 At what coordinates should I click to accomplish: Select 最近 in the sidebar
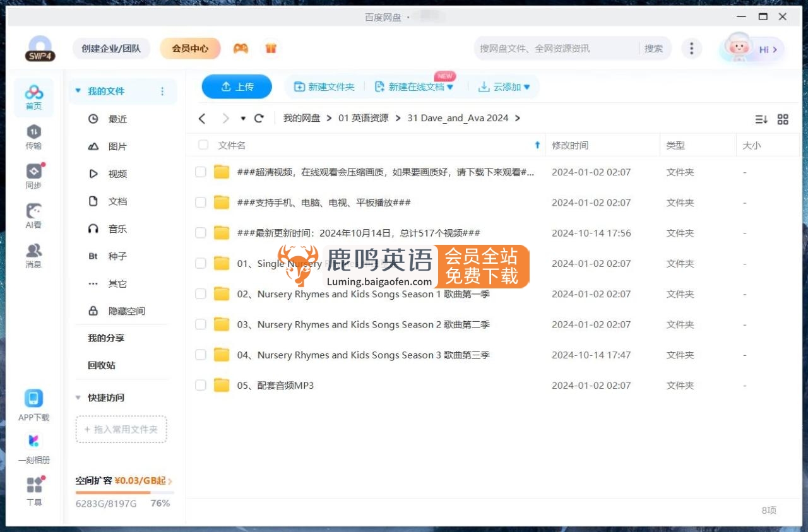117,119
